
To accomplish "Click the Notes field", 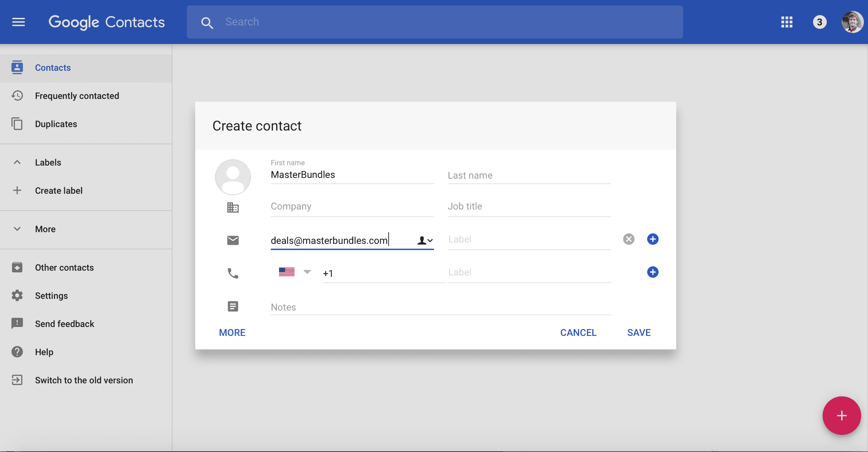I will point(441,307).
